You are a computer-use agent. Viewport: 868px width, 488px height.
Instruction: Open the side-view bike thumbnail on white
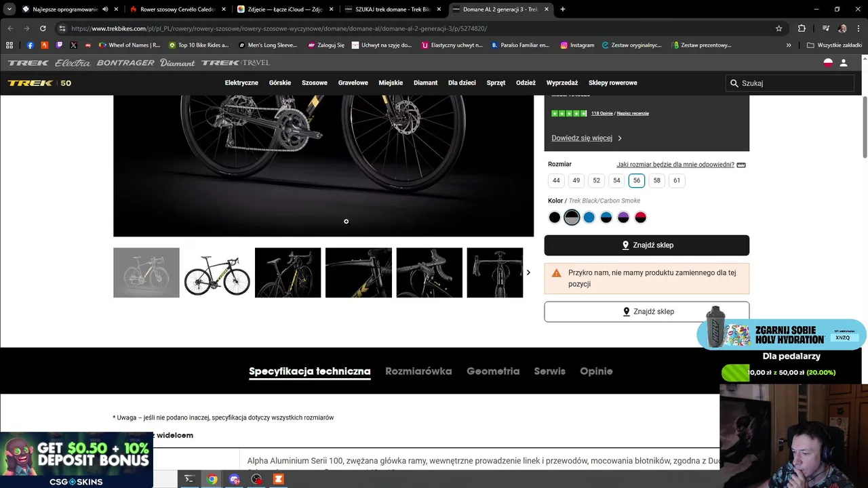click(x=217, y=272)
